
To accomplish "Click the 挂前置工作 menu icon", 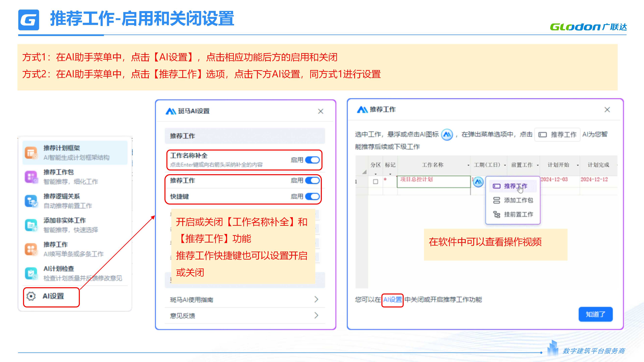I will tap(496, 214).
